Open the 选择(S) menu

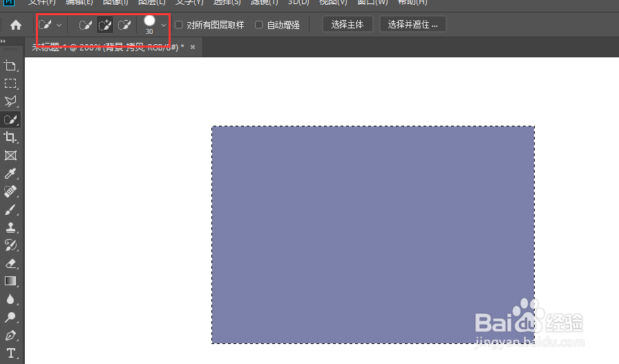click(x=227, y=2)
